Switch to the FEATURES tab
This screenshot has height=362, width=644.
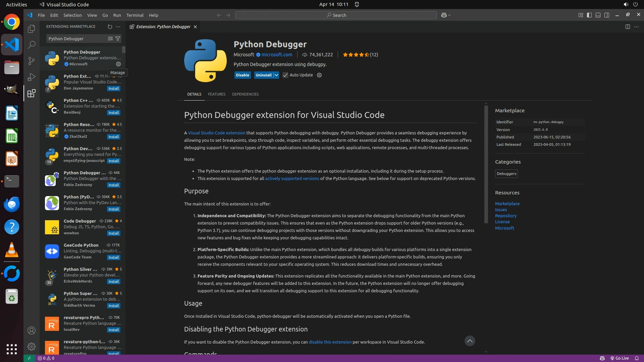click(x=216, y=94)
